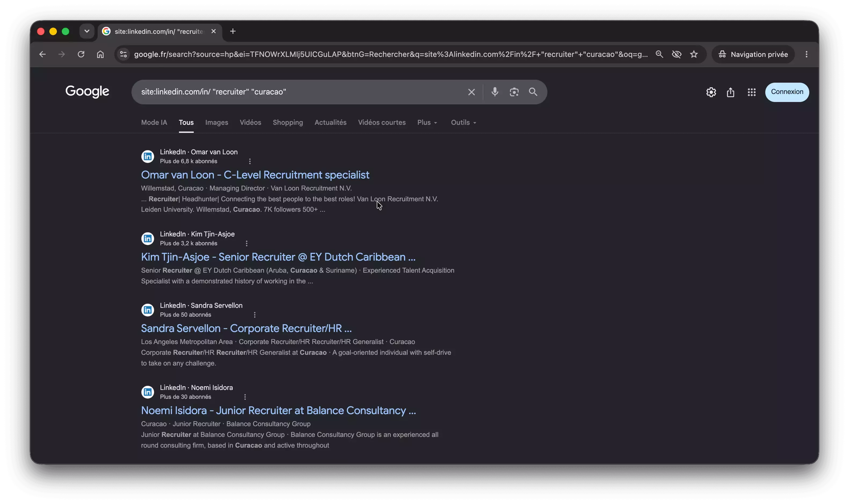Open the Google apps grid
Image resolution: width=849 pixels, height=504 pixels.
pyautogui.click(x=752, y=92)
